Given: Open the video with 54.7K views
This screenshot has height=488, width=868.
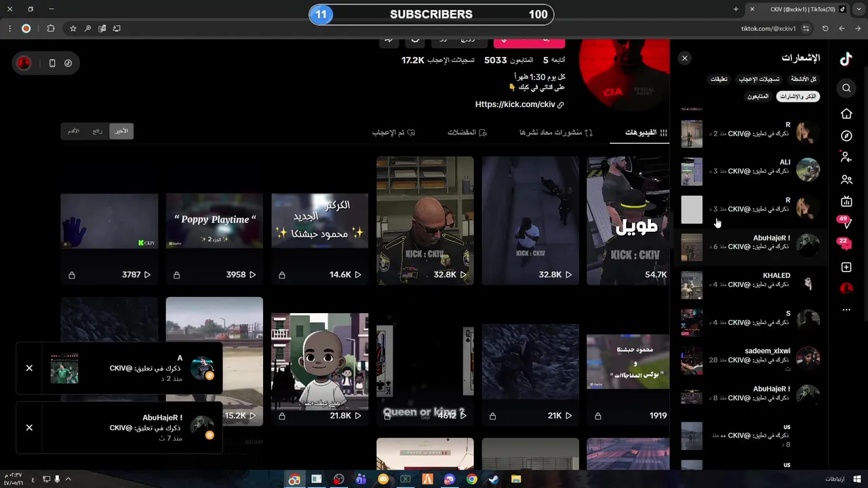Looking at the screenshot, I should click(628, 221).
